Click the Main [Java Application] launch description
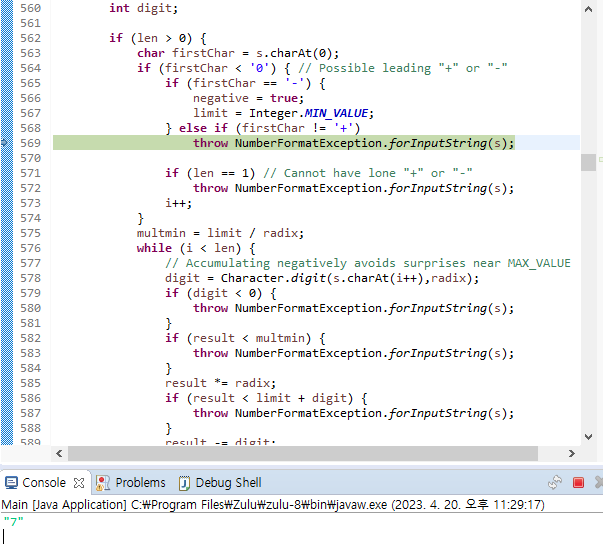The height and width of the screenshot is (560, 603). click(x=273, y=504)
